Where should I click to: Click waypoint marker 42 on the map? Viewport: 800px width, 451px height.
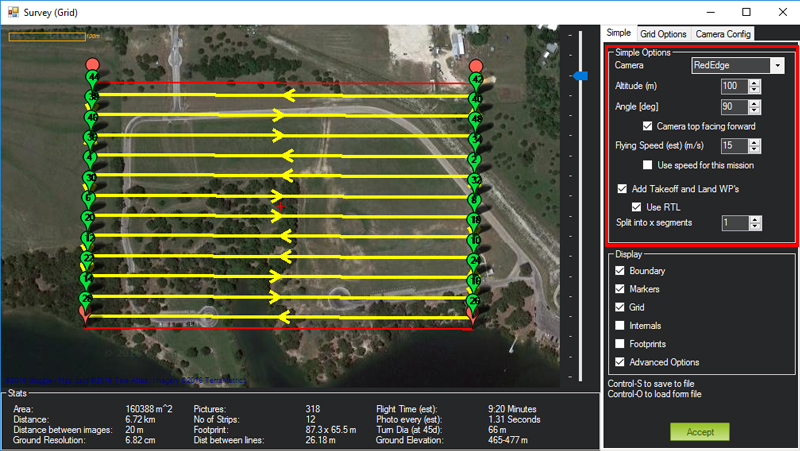476,77
